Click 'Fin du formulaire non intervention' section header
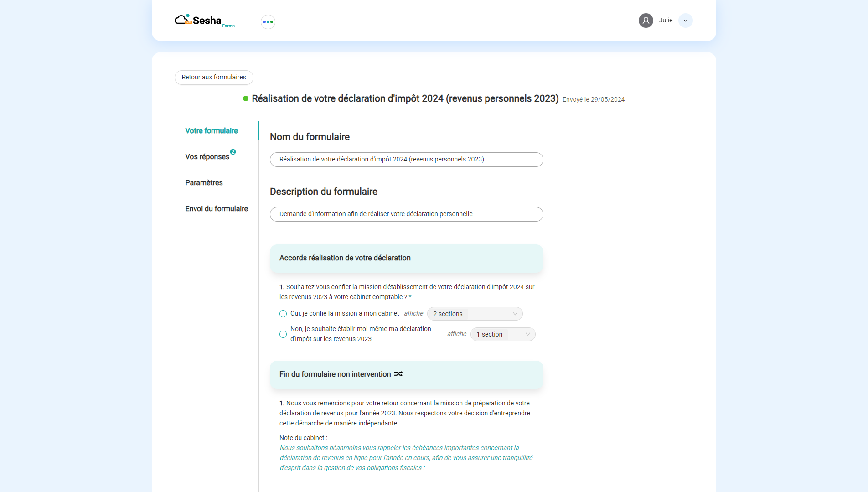 click(407, 375)
